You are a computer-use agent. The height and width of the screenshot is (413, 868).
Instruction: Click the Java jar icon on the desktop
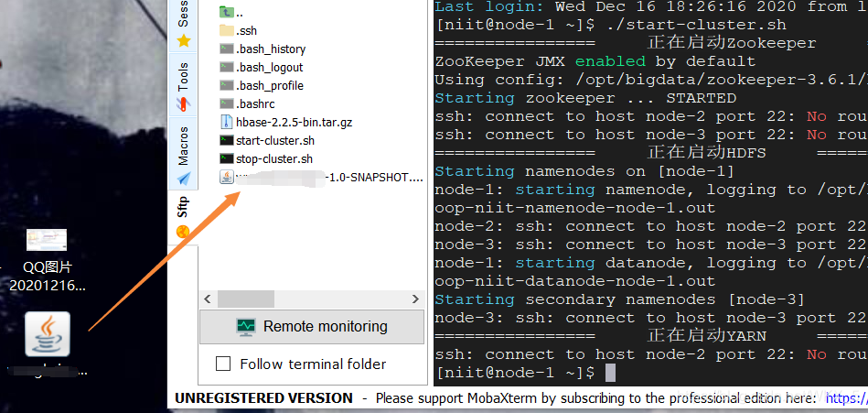pyautogui.click(x=48, y=333)
